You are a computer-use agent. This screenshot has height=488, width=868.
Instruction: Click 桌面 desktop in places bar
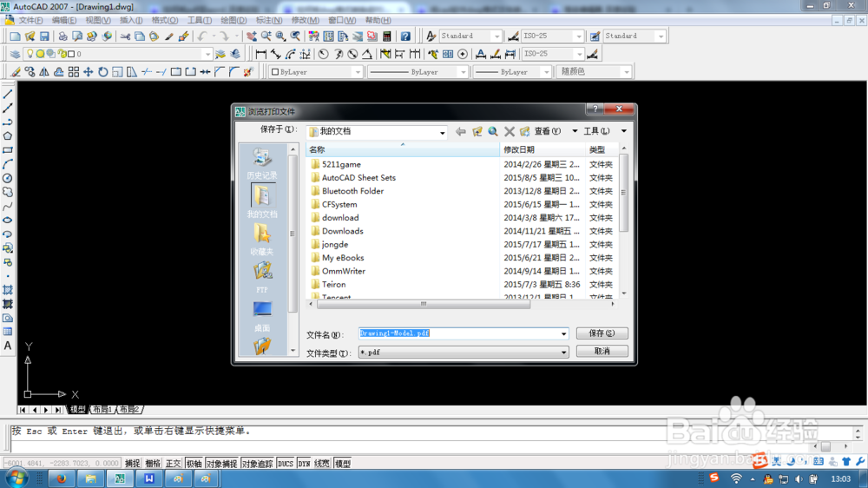262,316
